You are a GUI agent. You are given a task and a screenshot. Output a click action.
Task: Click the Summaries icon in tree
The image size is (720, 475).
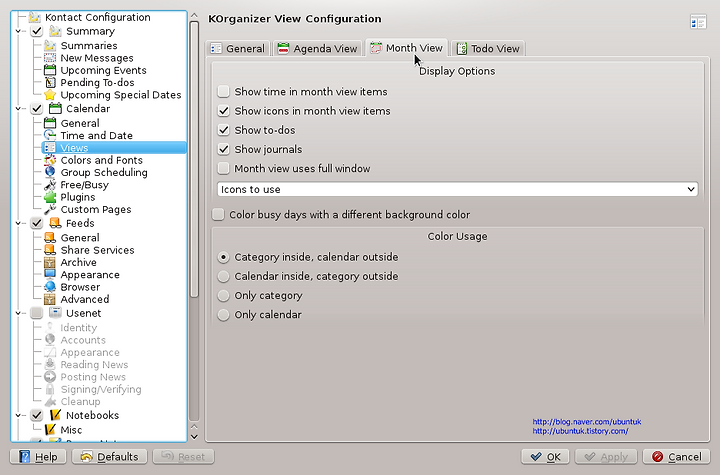(50, 45)
